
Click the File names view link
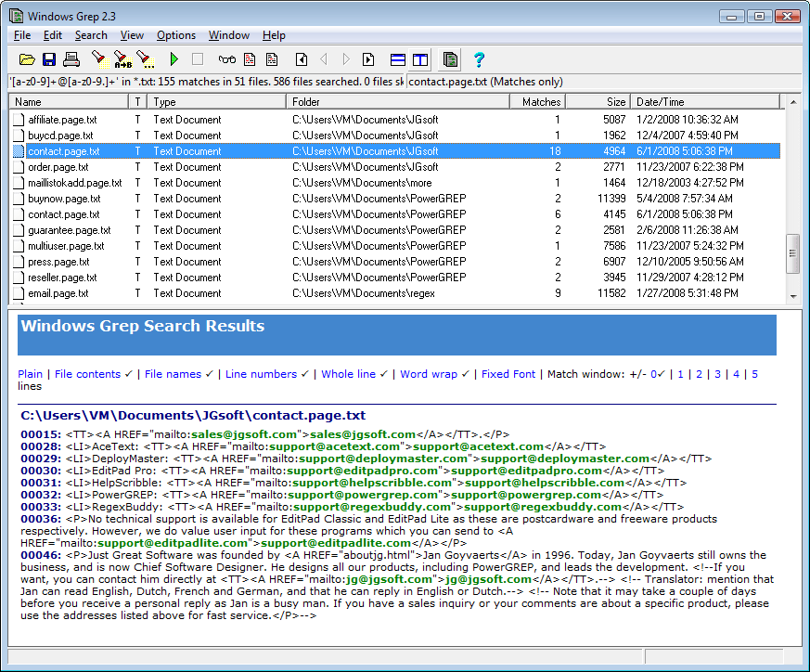point(174,374)
